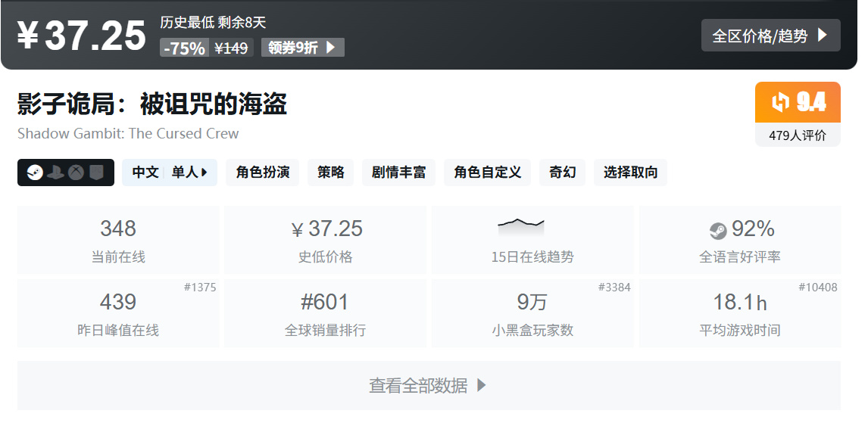Click the 9万 小黑盒玩家数 card
This screenshot has height=426, width=868.
point(532,313)
